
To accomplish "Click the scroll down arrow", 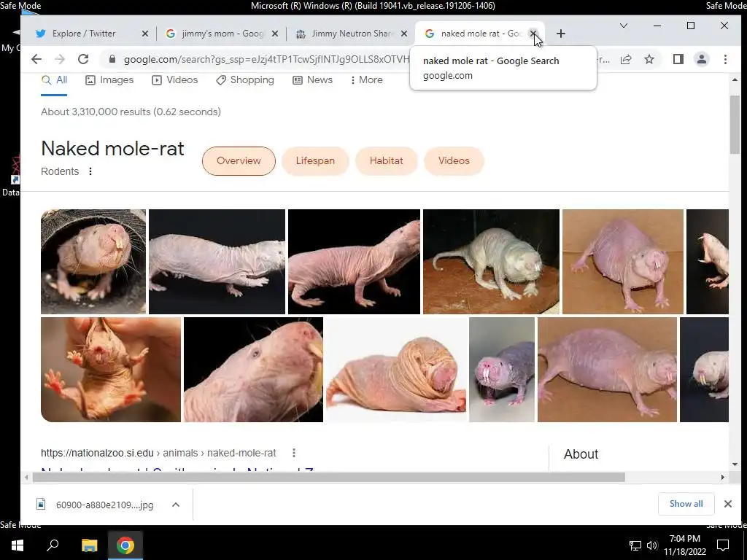I will point(735,464).
